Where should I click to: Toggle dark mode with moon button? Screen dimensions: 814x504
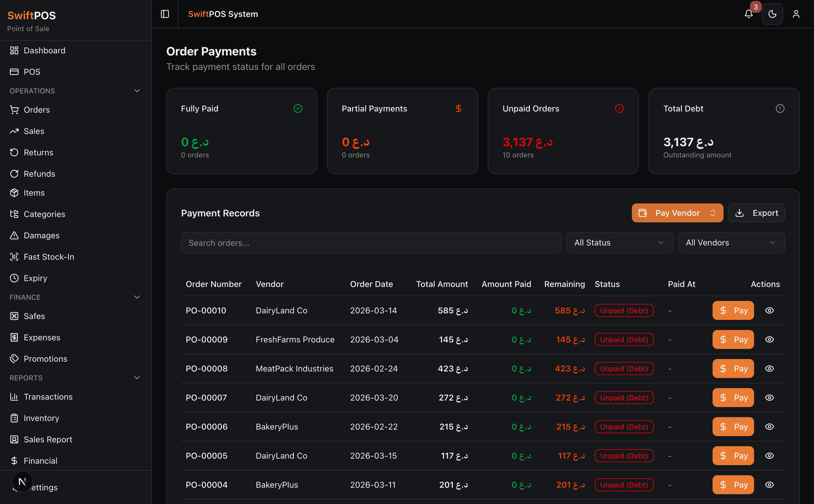772,14
